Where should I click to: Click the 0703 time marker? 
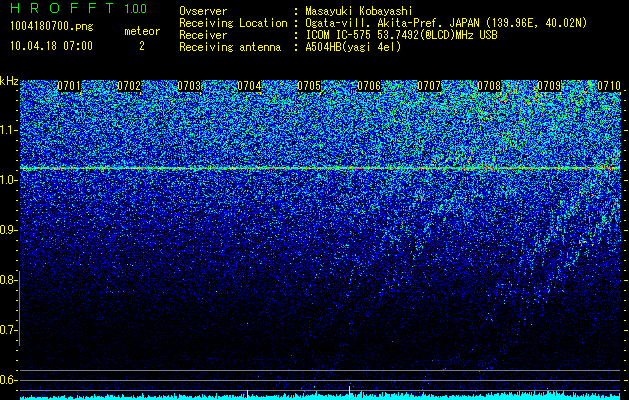[x=189, y=86]
